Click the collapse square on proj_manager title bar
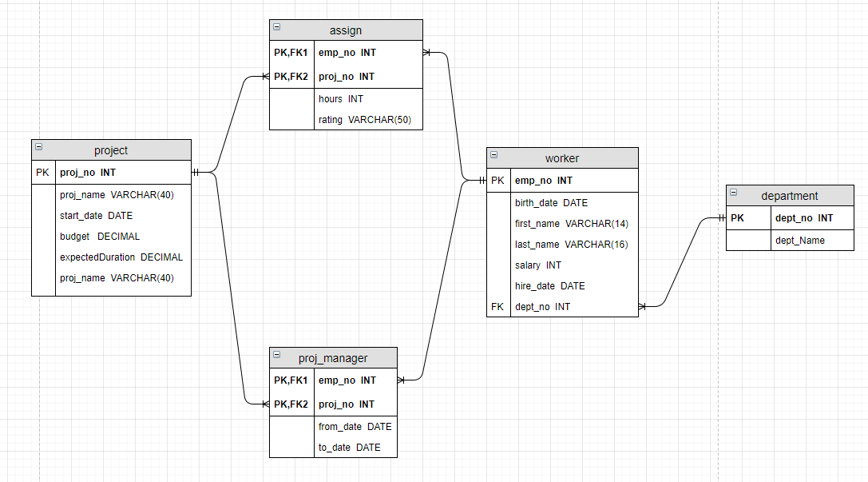The height and width of the screenshot is (482, 868). pos(276,357)
